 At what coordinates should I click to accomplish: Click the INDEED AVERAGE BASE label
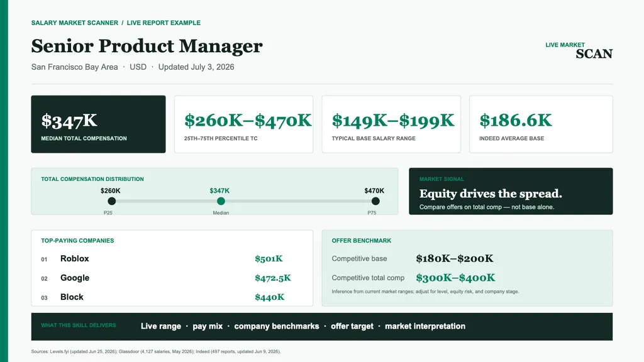click(511, 139)
